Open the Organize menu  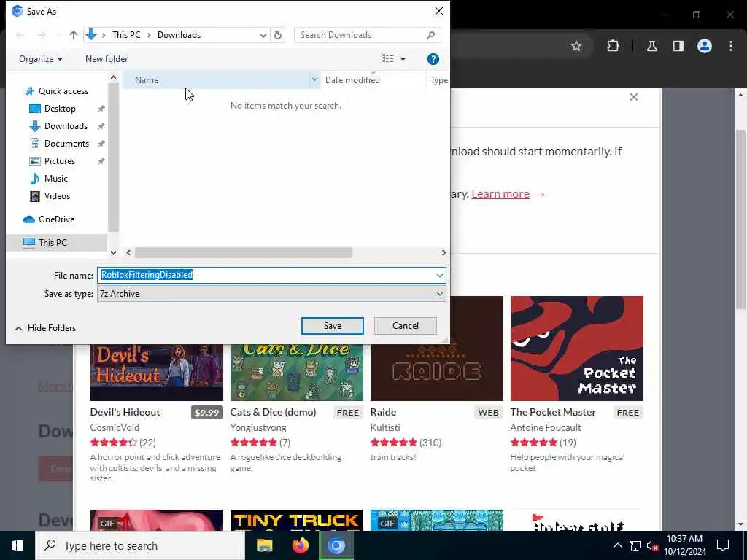click(x=41, y=59)
